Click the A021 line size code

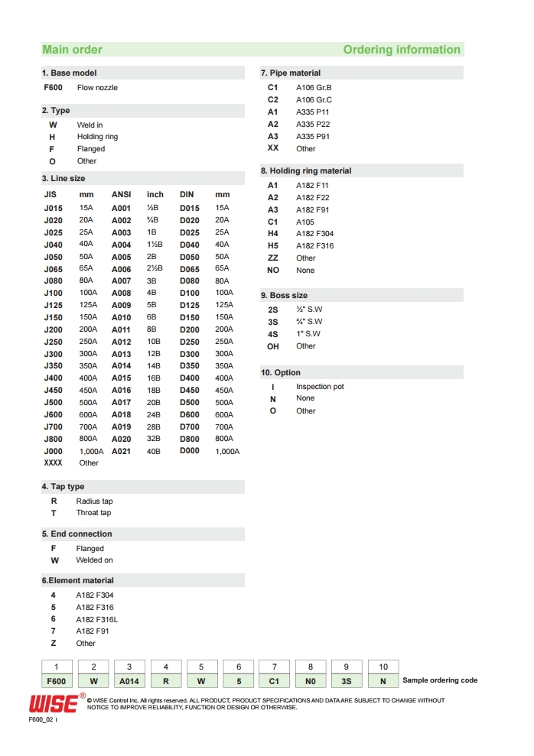(x=121, y=451)
